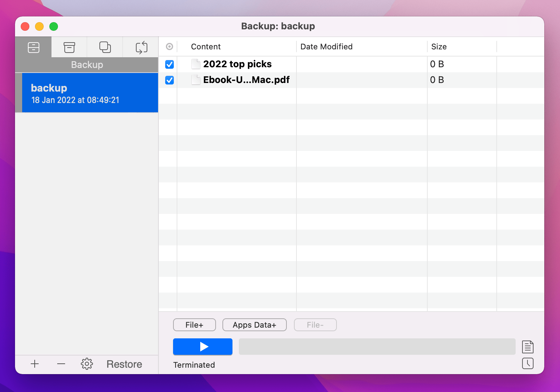This screenshot has width=560, height=392.
Task: Click the File+ button
Action: (x=195, y=325)
